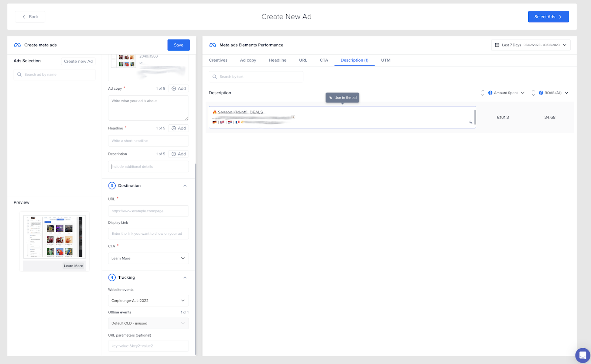
Task: Click the wand icon on the description card
Action: pyautogui.click(x=471, y=123)
